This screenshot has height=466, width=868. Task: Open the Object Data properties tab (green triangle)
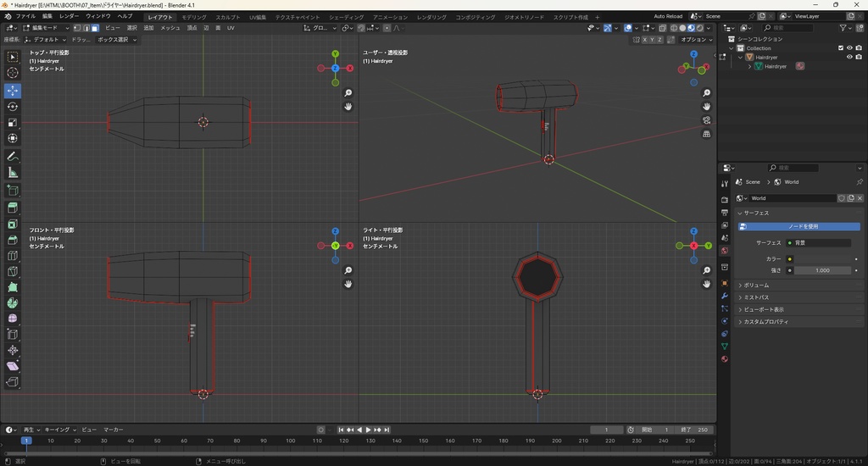[x=725, y=347]
